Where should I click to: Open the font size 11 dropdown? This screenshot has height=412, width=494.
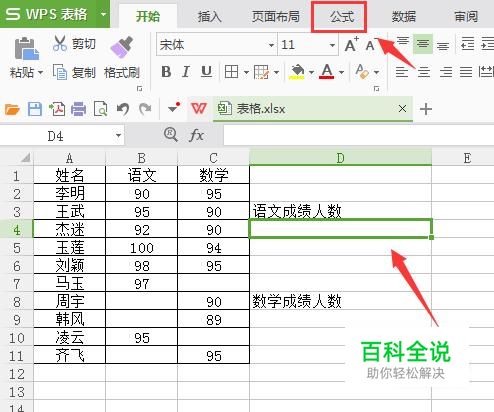point(332,45)
